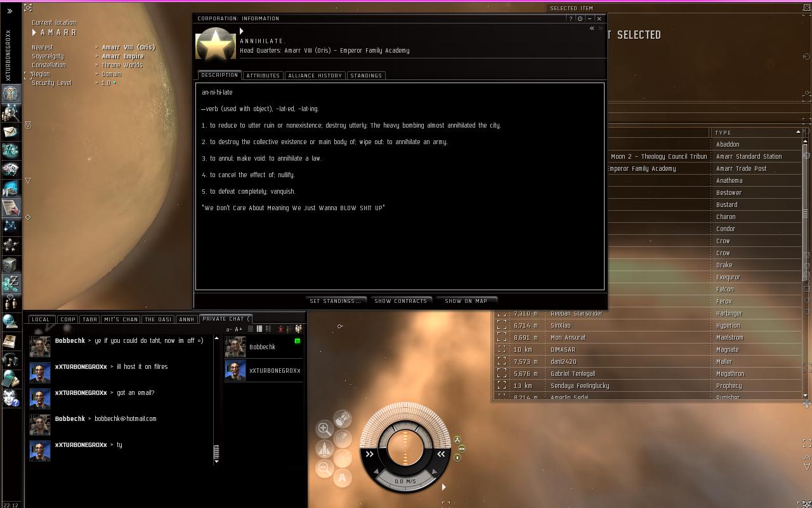Click the zoom in magnifier on the HUD

point(324,429)
